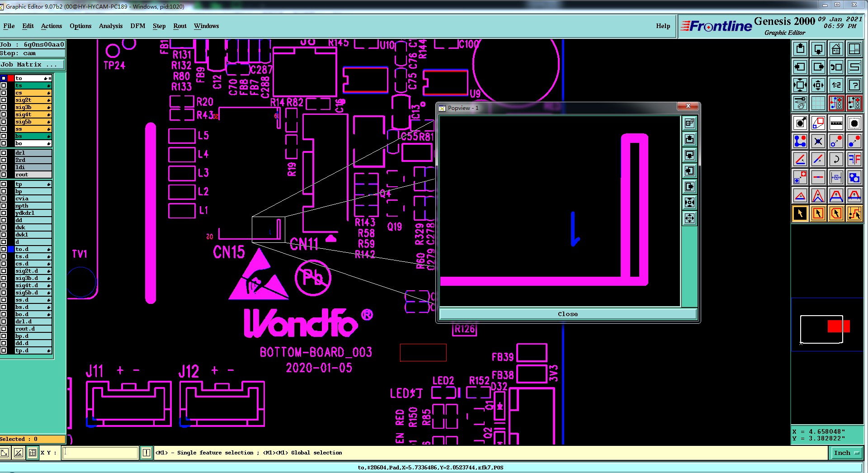This screenshot has height=473, width=868.
Task: Select the rotate feature arrow icon
Action: (x=836, y=159)
